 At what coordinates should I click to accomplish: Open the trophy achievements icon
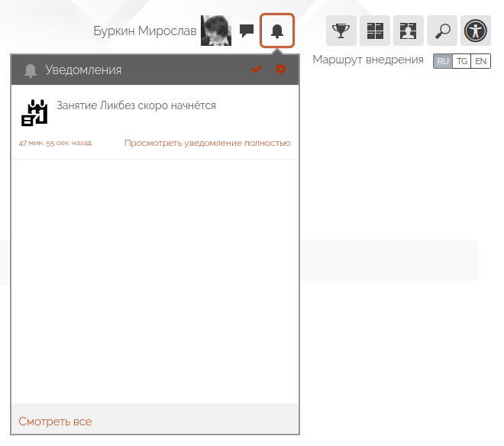click(x=341, y=31)
